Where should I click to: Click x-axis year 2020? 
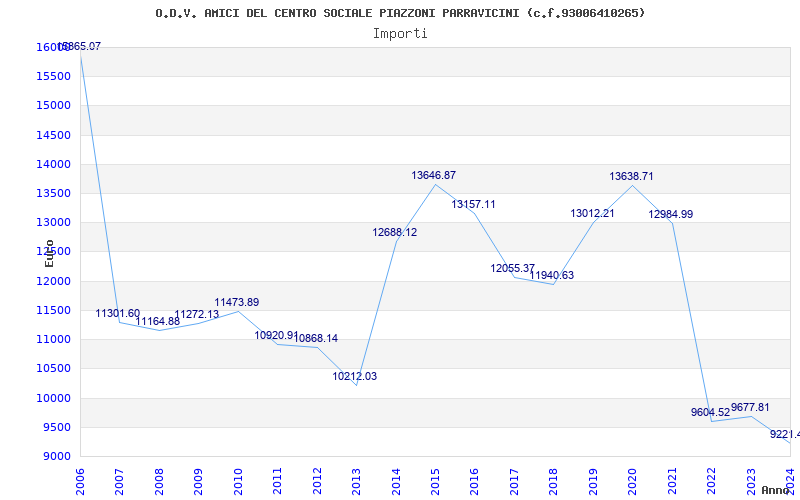[633, 481]
